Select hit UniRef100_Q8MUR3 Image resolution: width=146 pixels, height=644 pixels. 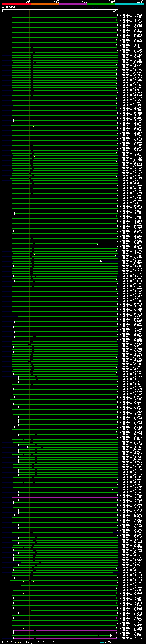coord(131,309)
